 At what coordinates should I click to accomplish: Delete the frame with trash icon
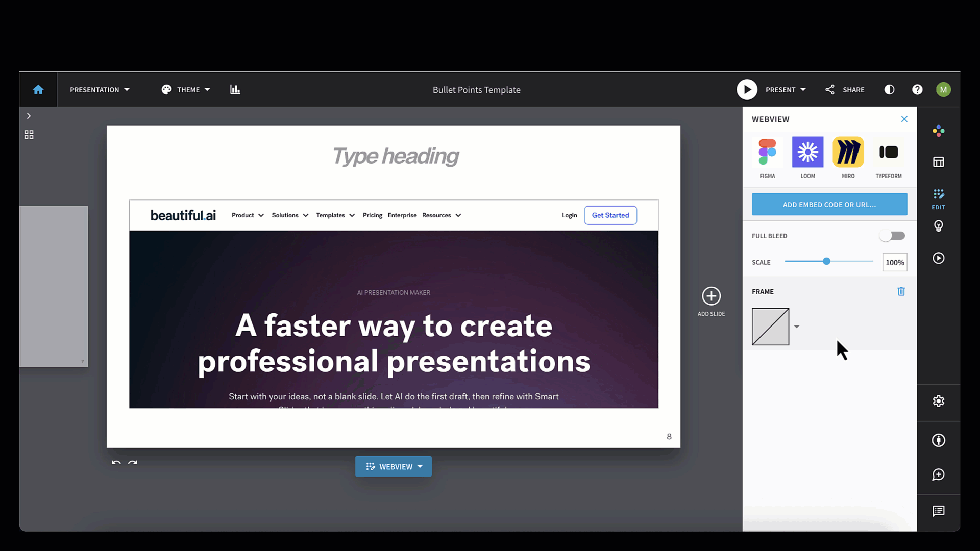[x=901, y=291]
